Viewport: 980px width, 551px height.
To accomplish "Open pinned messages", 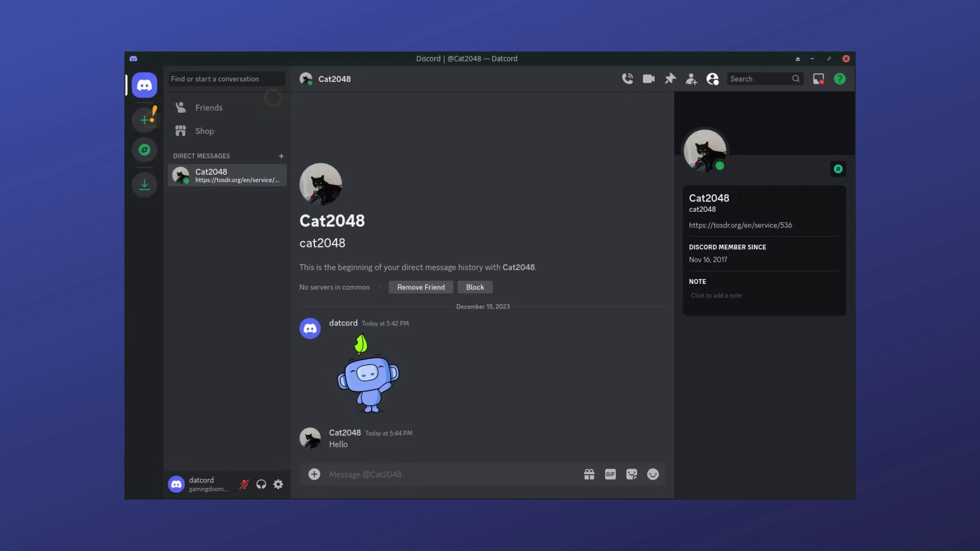I will click(x=670, y=79).
